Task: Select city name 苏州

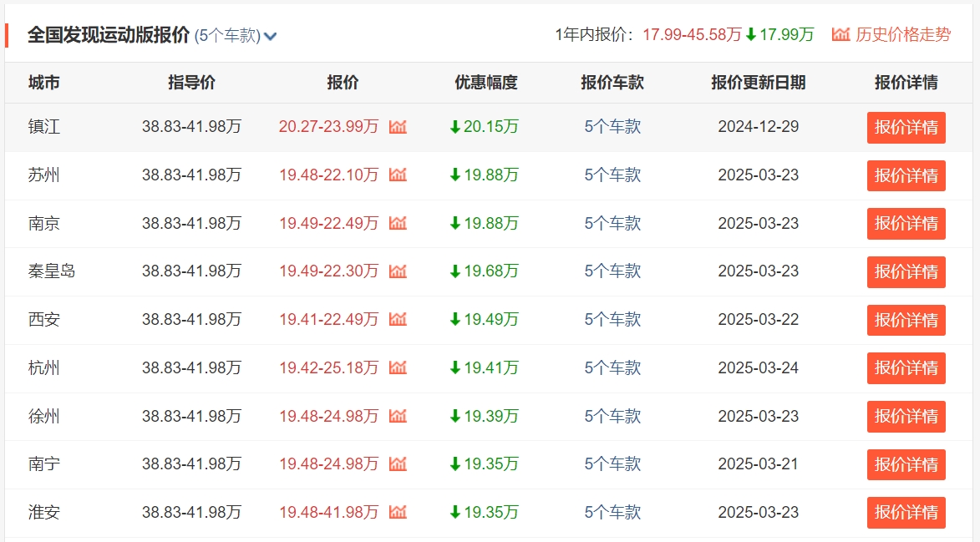Action: click(43, 175)
